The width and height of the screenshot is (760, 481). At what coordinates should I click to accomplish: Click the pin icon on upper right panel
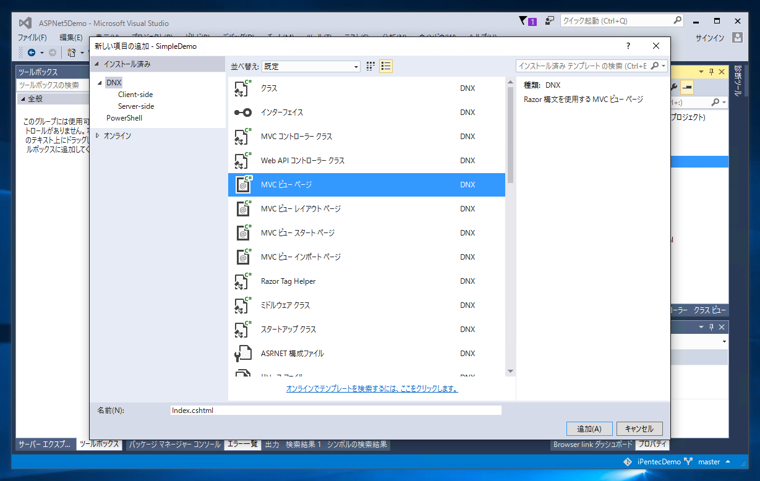(711, 72)
